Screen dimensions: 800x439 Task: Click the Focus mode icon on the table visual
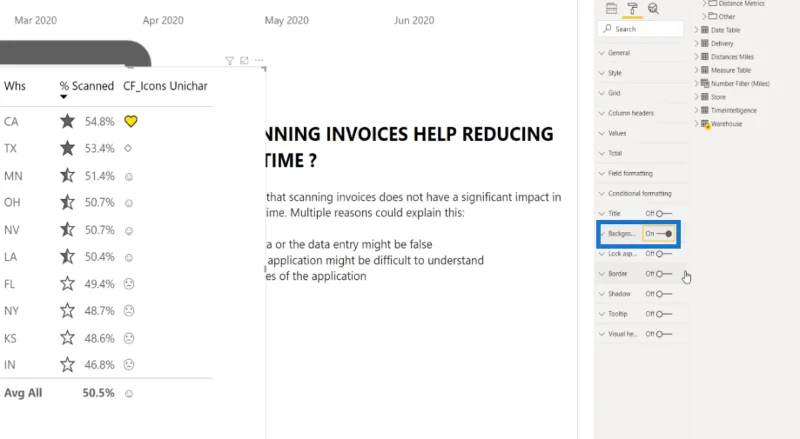tap(244, 60)
